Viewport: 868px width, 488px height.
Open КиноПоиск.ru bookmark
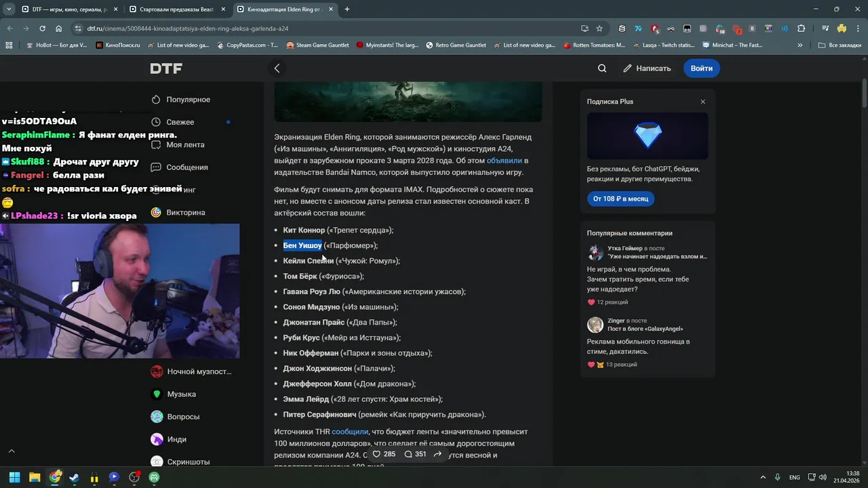coord(117,45)
